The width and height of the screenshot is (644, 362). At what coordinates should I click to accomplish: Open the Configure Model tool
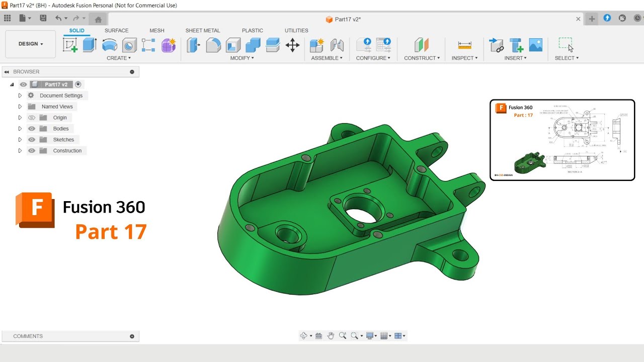pos(364,45)
